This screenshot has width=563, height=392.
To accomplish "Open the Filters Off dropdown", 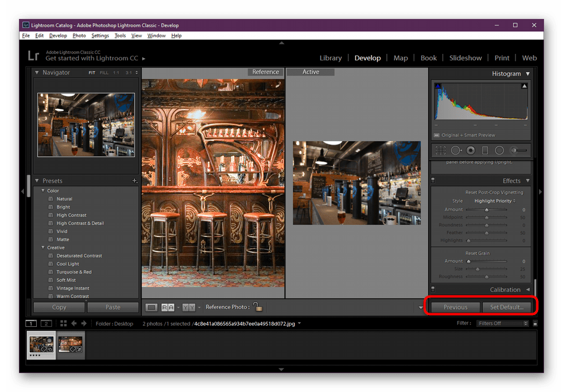I will pos(503,323).
